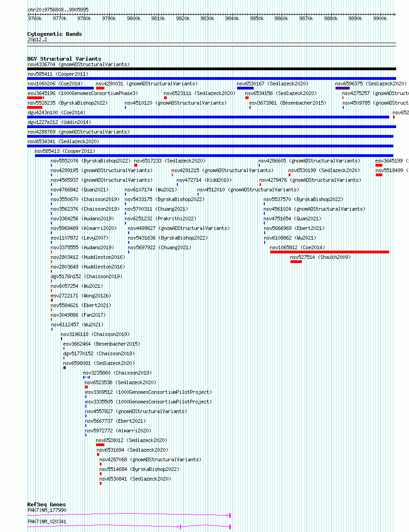The width and height of the screenshot is (409, 532).
Task: Click esv3662464 (Besenbacher2015) label
Action: point(102,344)
